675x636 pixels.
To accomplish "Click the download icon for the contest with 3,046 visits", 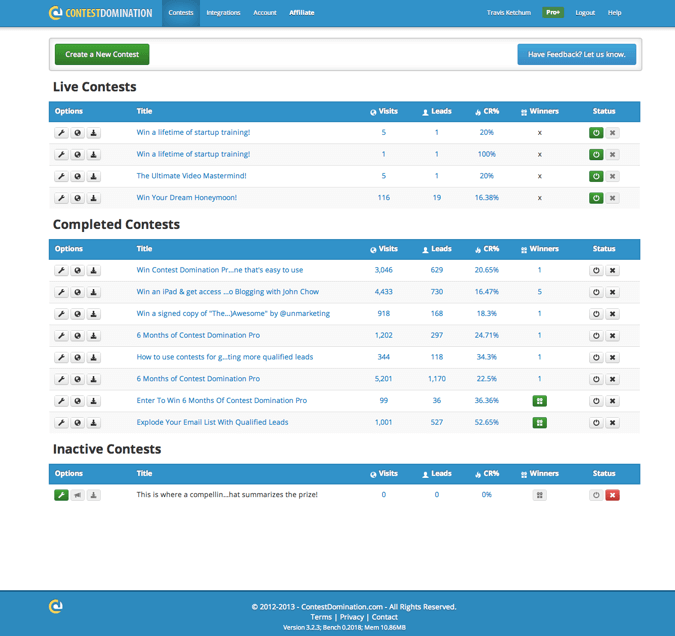I will click(93, 270).
